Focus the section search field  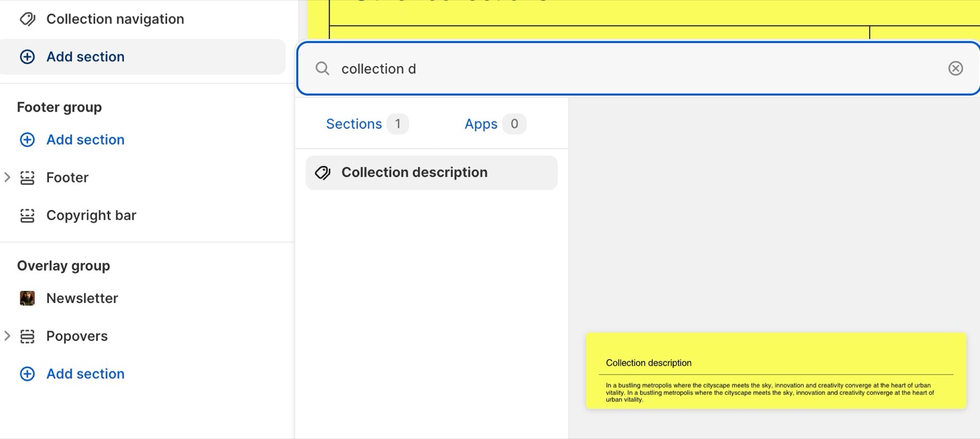pos(638,69)
